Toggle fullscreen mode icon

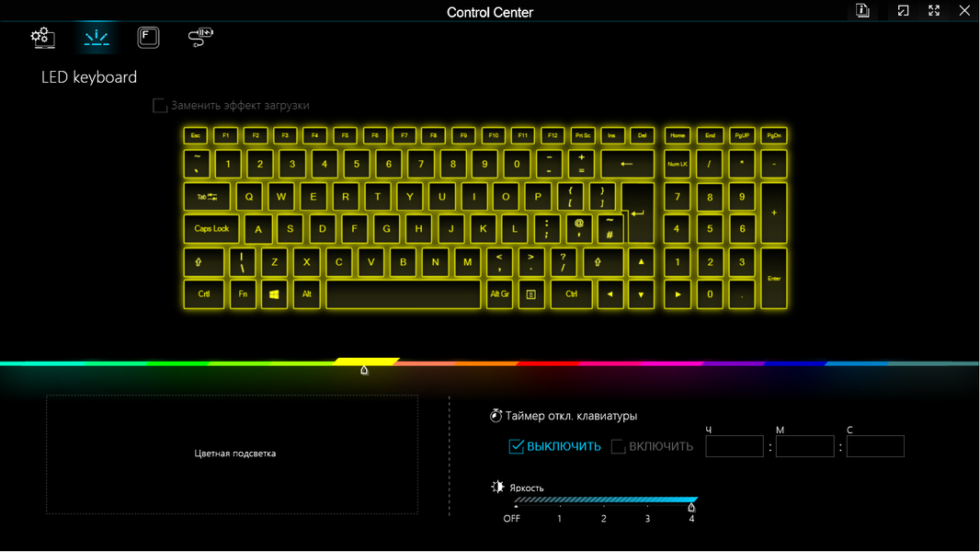coord(934,11)
